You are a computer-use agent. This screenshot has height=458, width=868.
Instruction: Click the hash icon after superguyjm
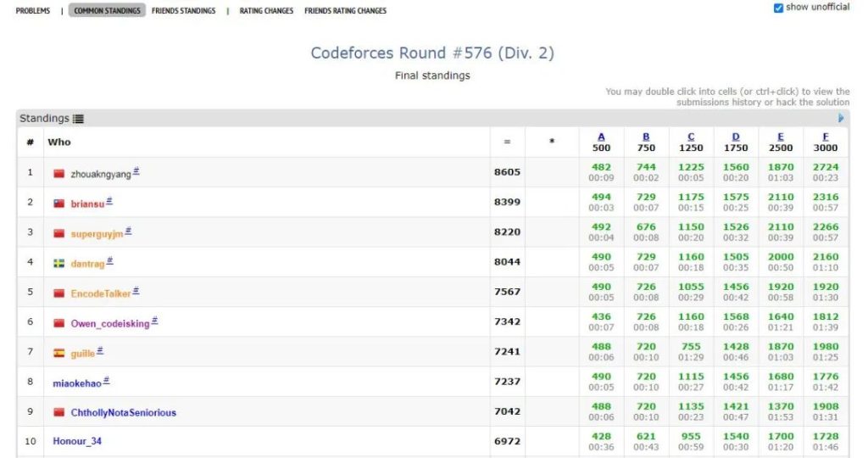128,232
